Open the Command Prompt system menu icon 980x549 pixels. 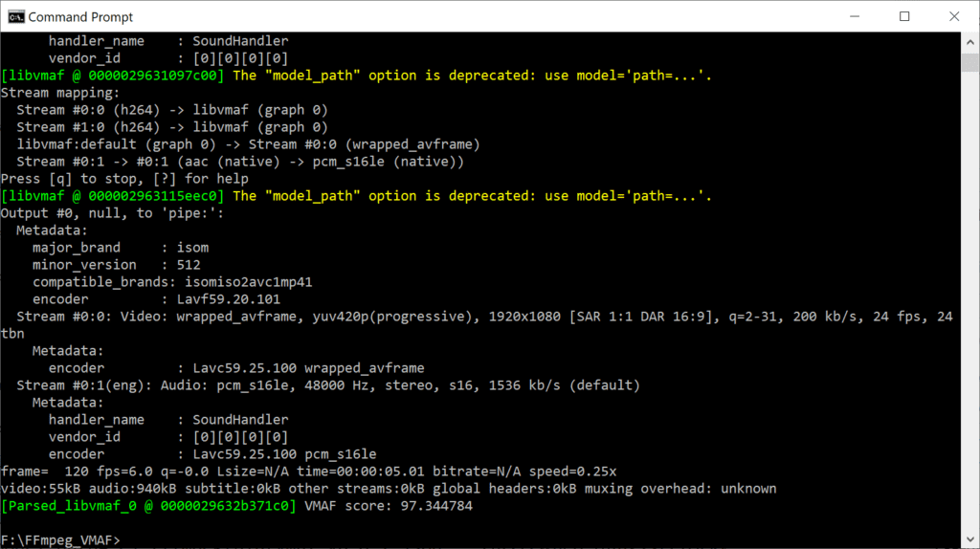point(15,16)
